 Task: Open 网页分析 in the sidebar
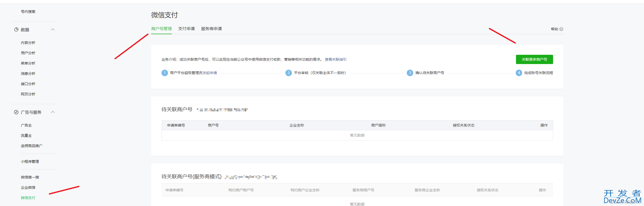[28, 94]
